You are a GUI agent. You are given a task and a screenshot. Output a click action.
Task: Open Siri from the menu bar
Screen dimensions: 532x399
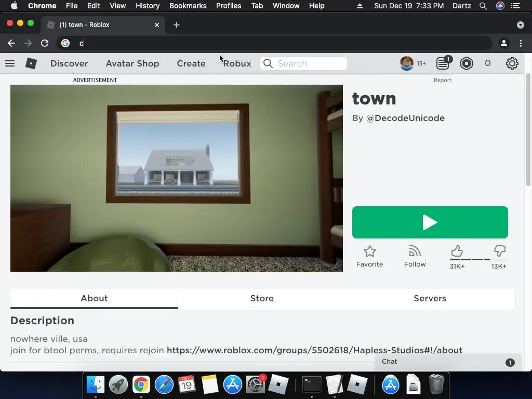point(500,6)
